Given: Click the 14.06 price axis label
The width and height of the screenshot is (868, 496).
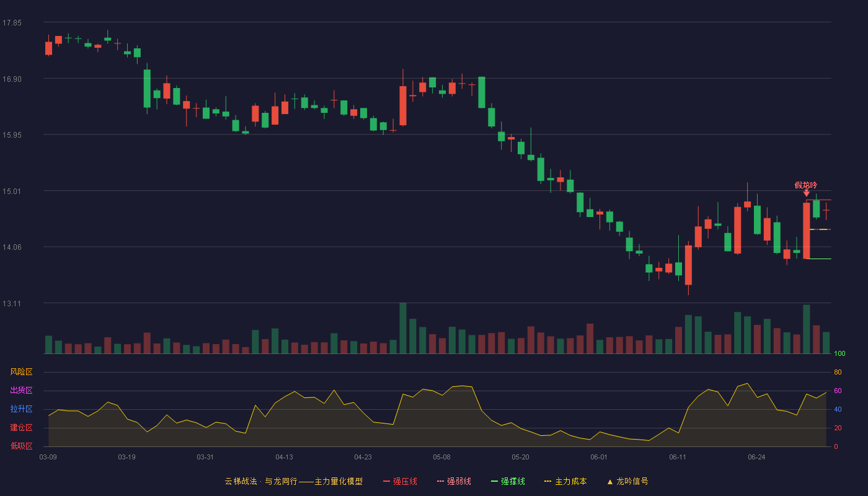Looking at the screenshot, I should (12, 247).
